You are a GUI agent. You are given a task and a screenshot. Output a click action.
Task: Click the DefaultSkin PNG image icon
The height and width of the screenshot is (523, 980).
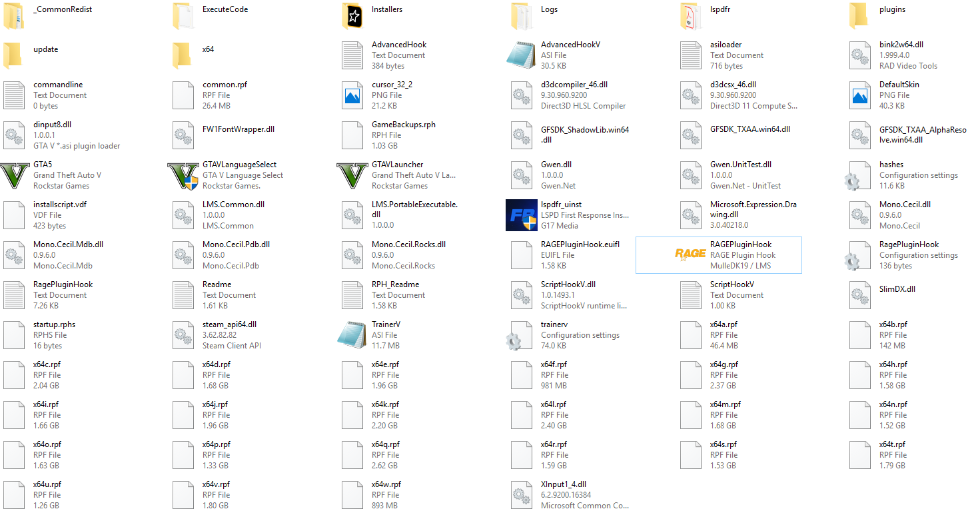[859, 95]
